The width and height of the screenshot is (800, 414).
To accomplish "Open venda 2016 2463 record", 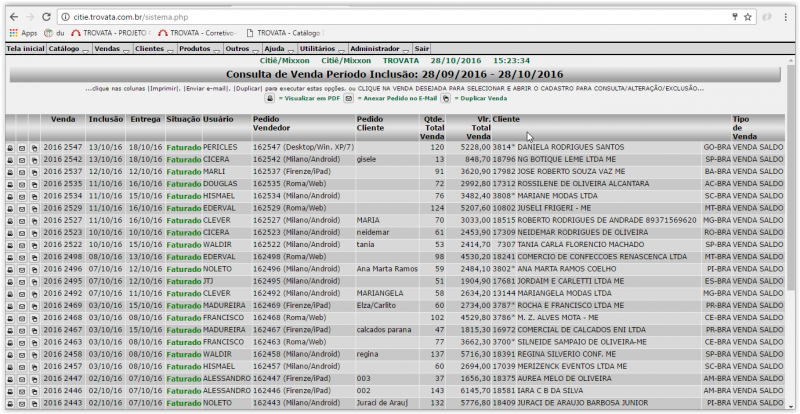I will coord(63,343).
